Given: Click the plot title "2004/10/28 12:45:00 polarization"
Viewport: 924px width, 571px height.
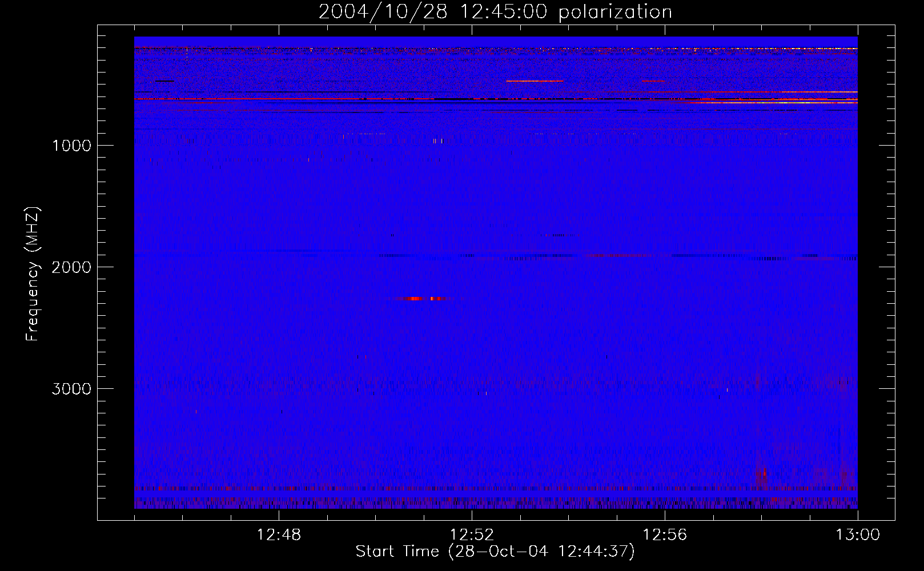Looking at the screenshot, I should pos(495,11).
